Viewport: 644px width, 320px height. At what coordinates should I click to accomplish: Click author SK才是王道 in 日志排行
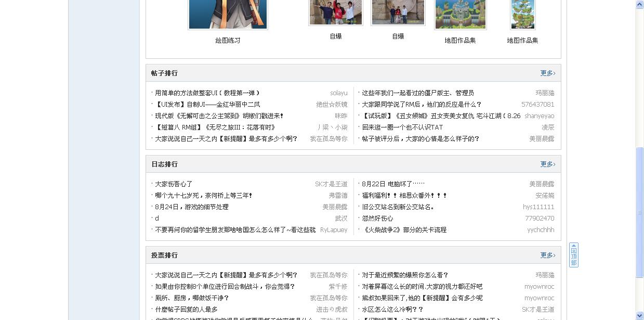tap(332, 184)
